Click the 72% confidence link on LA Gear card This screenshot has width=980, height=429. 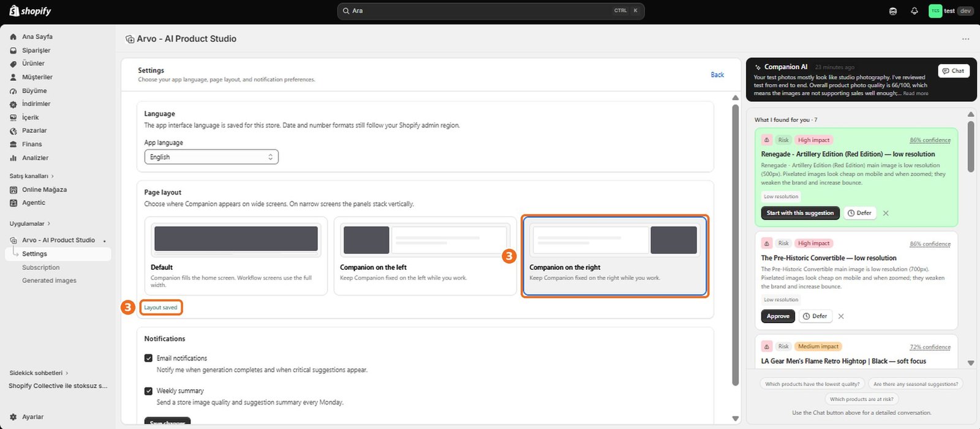coord(930,347)
